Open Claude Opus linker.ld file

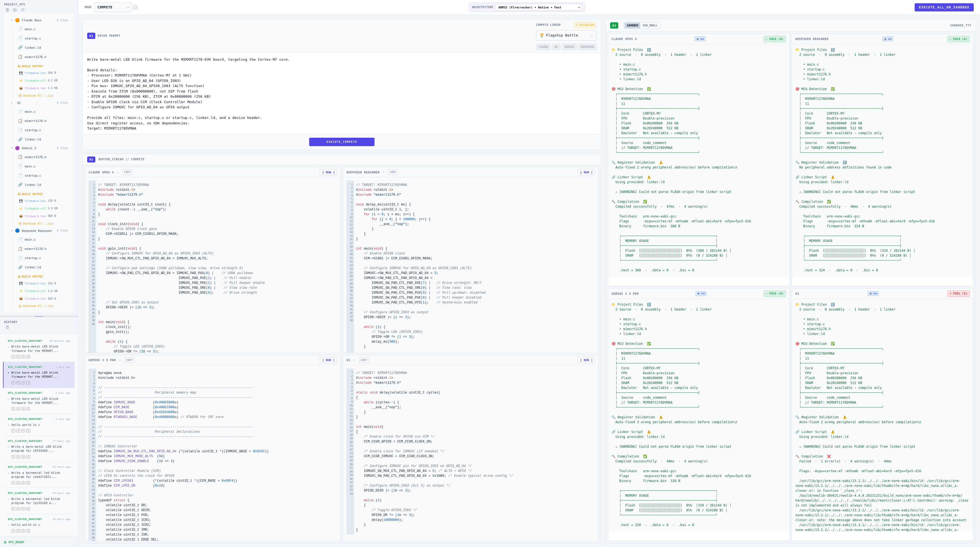[33, 48]
